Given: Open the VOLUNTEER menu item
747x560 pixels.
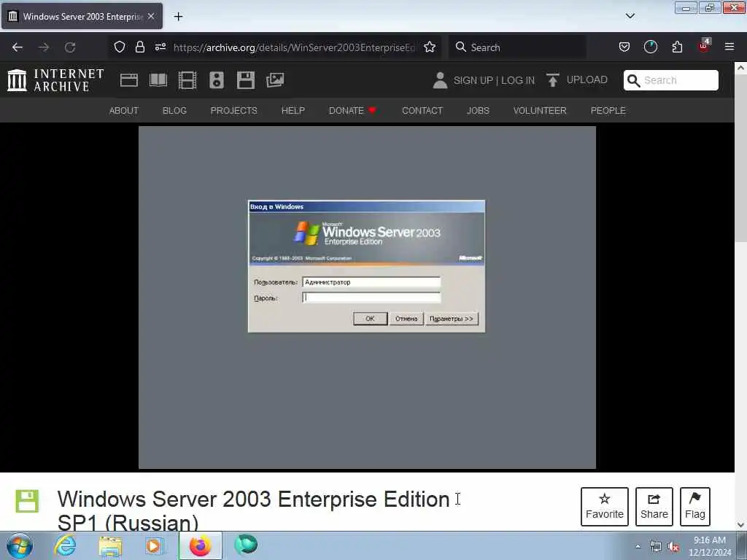Looking at the screenshot, I should pos(540,111).
